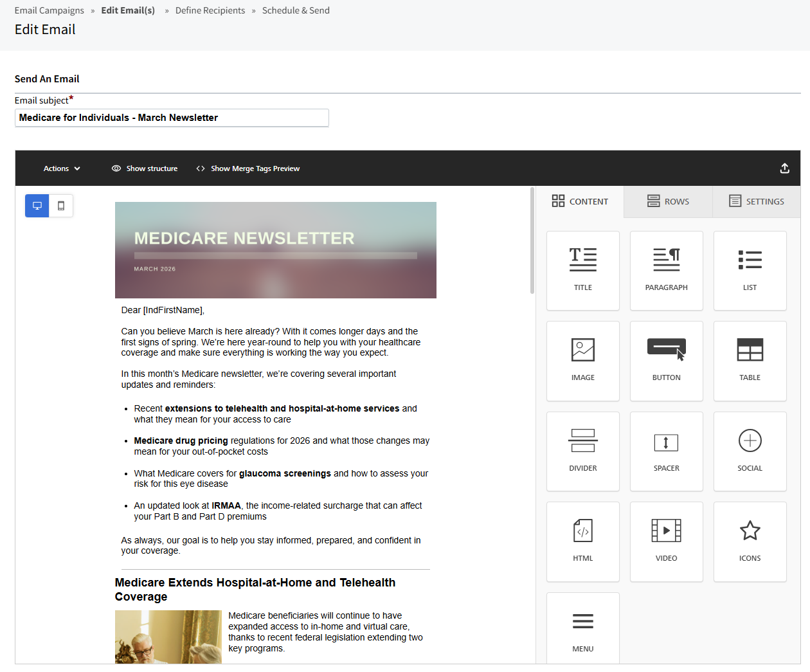Image resolution: width=810 pixels, height=672 pixels.
Task: Select the Social content block
Action: click(750, 451)
